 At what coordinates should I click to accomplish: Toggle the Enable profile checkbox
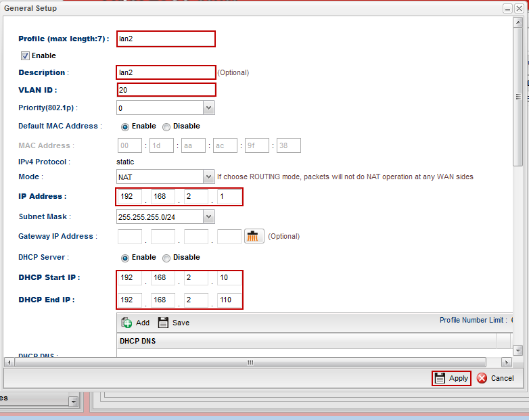(x=25, y=55)
